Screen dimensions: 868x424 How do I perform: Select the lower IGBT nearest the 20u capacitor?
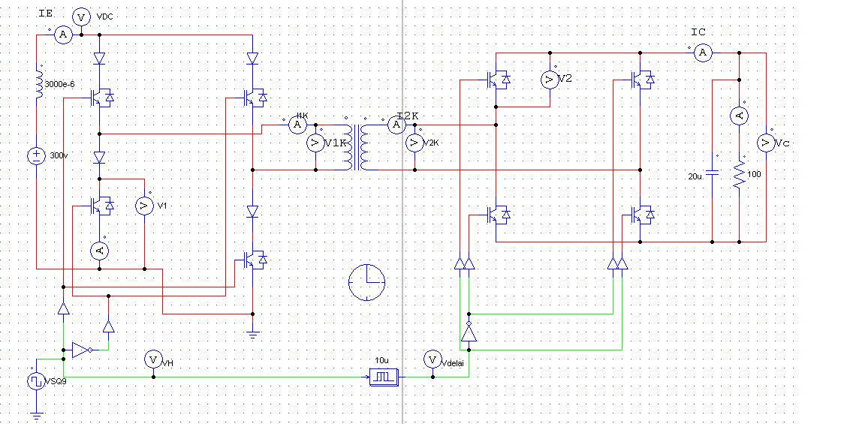[x=643, y=214]
